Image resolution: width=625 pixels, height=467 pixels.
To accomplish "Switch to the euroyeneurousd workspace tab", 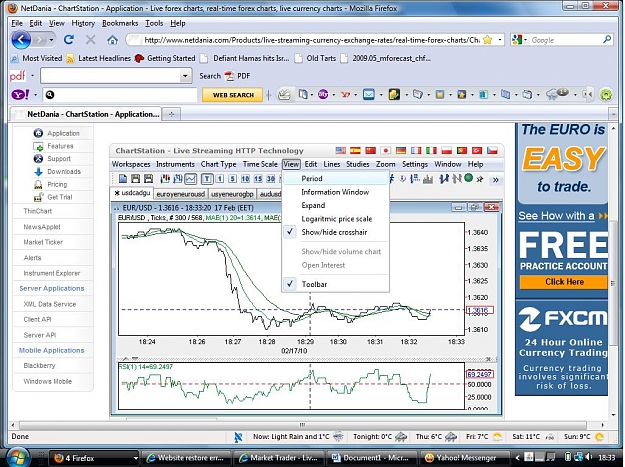I will (x=181, y=194).
